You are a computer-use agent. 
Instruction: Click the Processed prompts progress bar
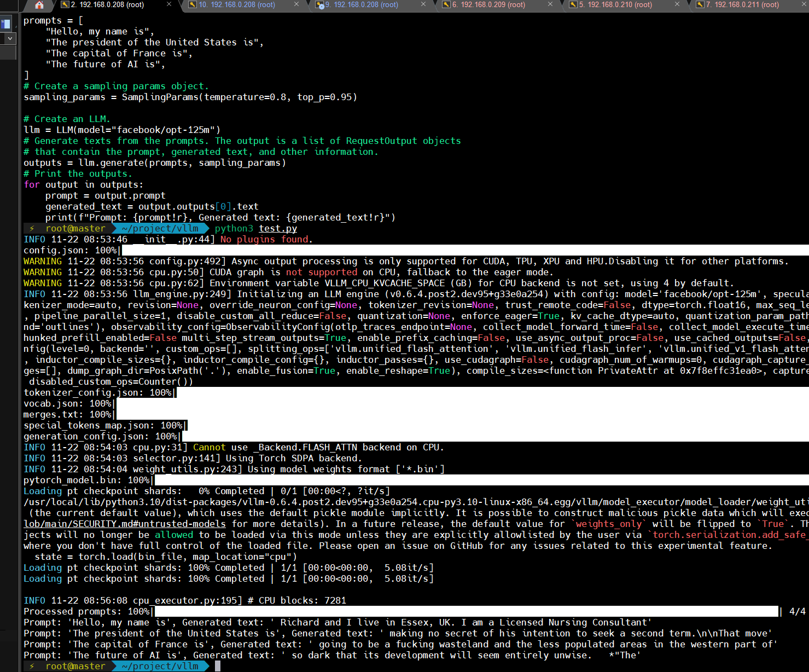click(x=467, y=611)
